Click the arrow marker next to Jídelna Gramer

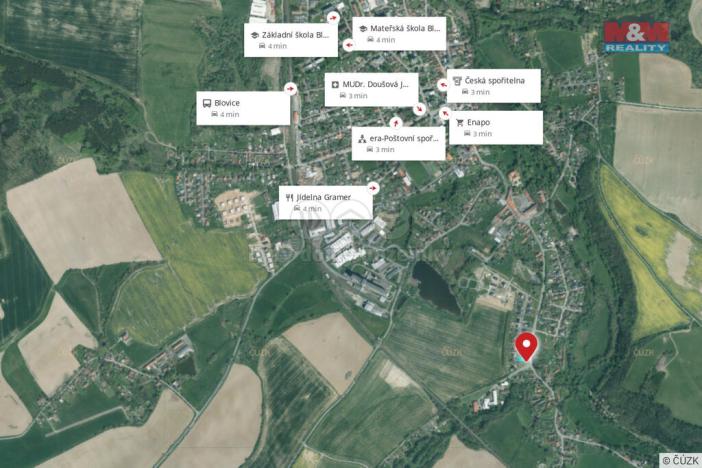pyautogui.click(x=373, y=188)
